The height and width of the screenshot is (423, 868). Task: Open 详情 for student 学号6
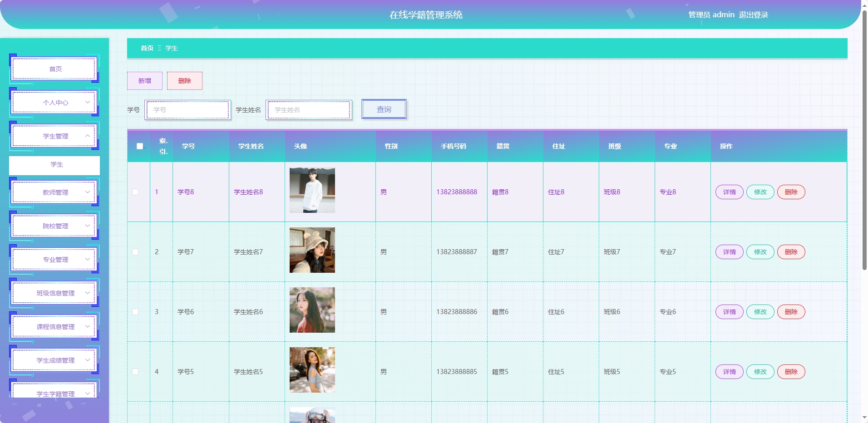730,312
